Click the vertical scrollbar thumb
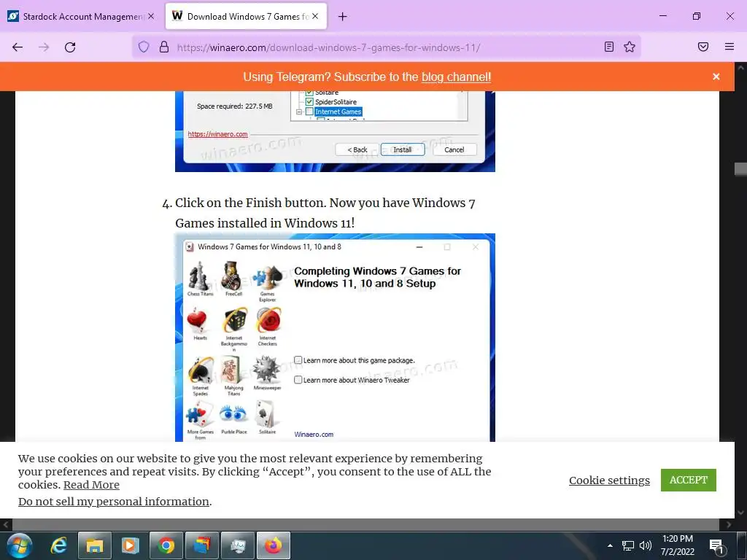This screenshot has width=747, height=560. [740, 169]
